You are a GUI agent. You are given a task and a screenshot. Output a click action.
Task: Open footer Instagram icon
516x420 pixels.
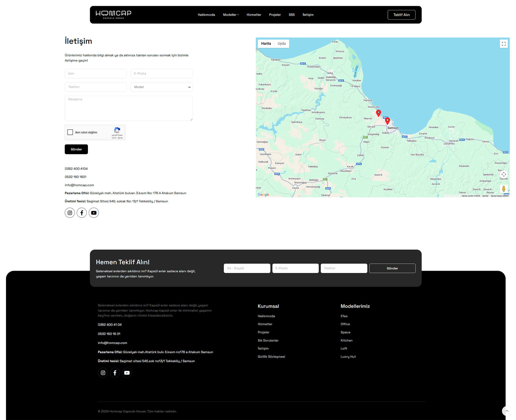pyautogui.click(x=103, y=373)
